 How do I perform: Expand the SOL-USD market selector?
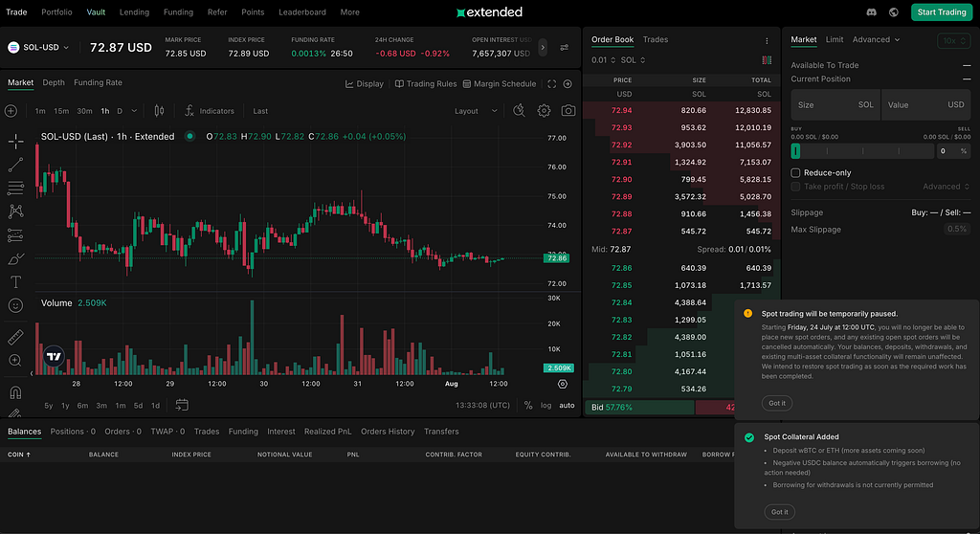(38, 47)
